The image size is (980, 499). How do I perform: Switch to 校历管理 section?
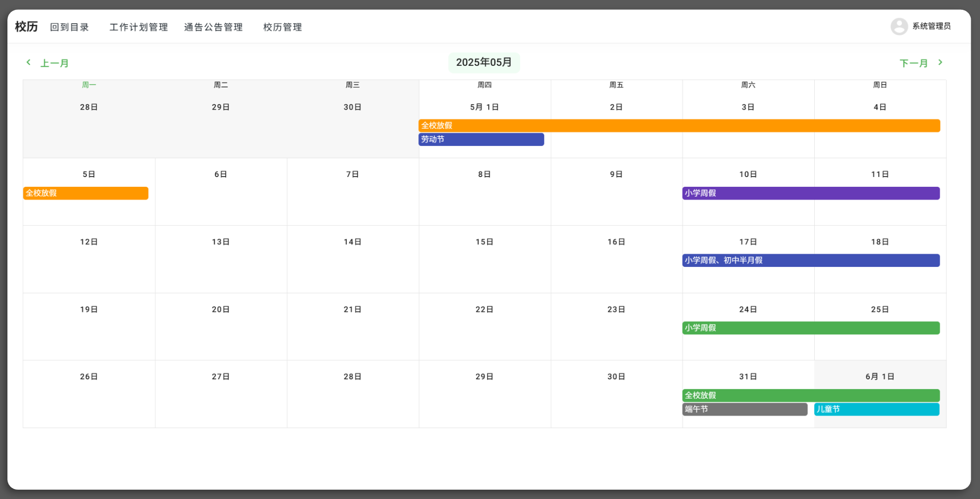coord(283,27)
